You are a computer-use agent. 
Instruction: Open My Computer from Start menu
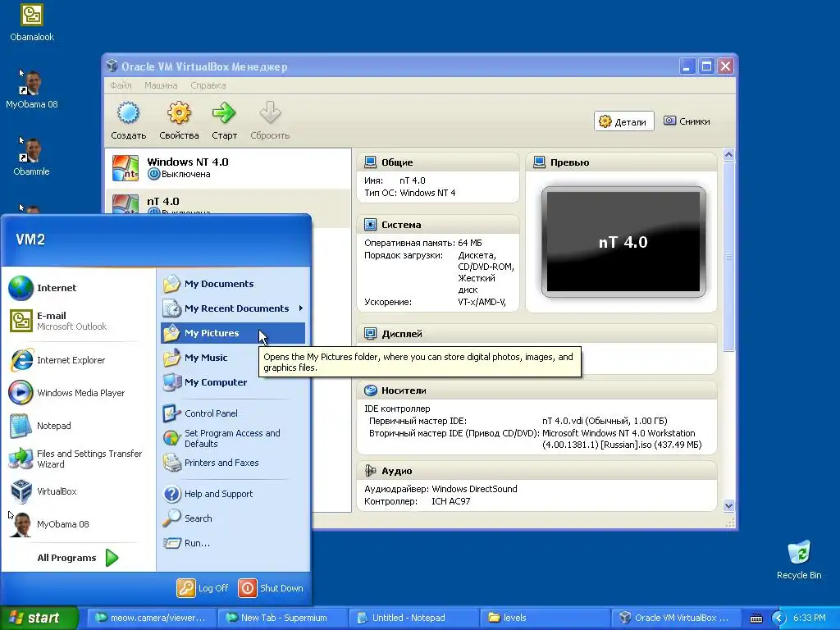[233, 382]
